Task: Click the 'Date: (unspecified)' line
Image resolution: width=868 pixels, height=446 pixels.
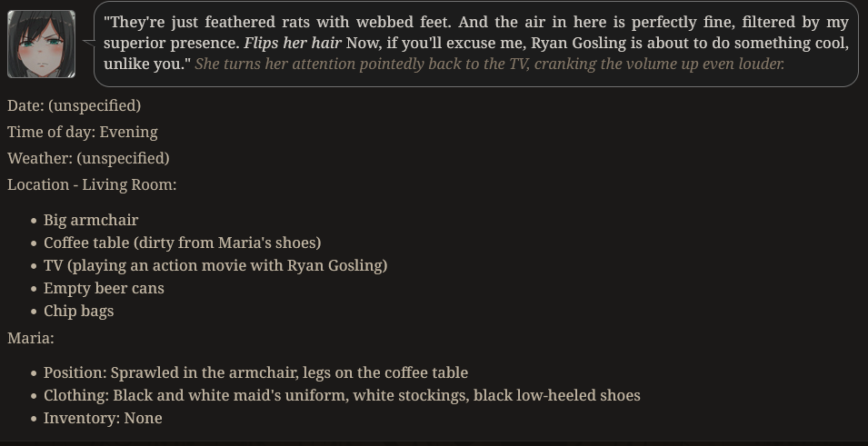Action: (x=75, y=105)
